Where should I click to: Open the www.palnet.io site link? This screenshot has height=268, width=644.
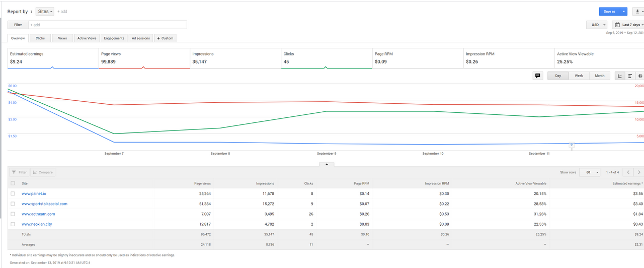34,193
